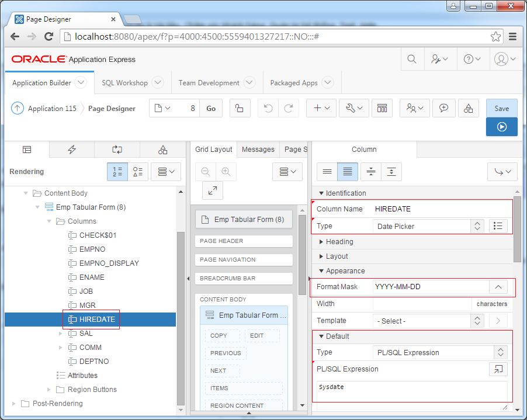
Task: Open Format Mask picker arrow
Action: click(x=498, y=287)
